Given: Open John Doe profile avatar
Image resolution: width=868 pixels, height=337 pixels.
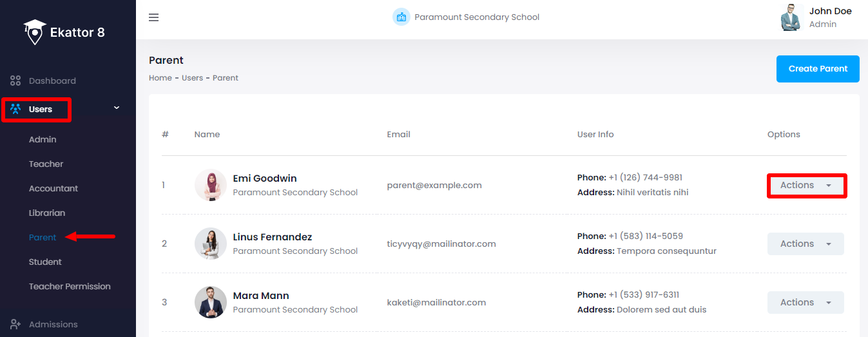Looking at the screenshot, I should (x=791, y=17).
